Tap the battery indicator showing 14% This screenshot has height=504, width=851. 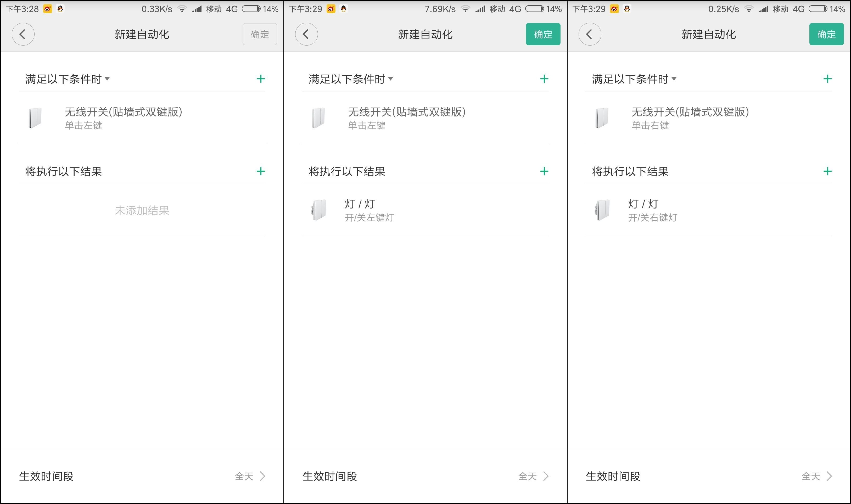click(x=252, y=8)
